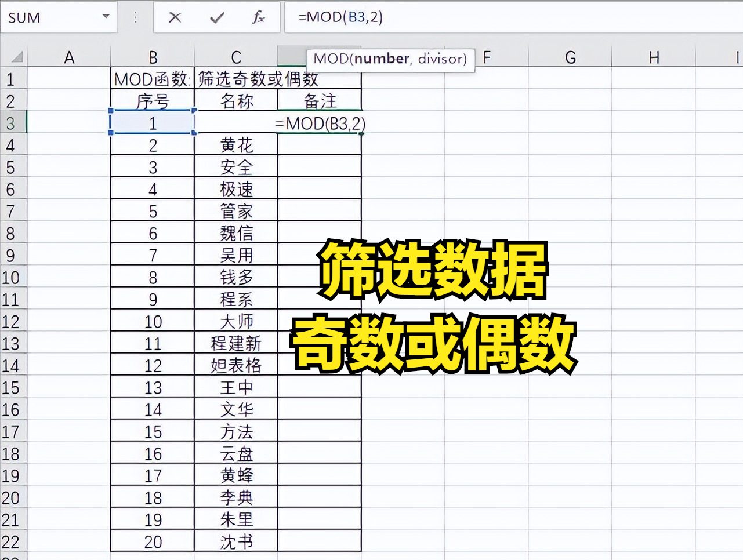The height and width of the screenshot is (560, 743).
Task: Click the 备注 header cell
Action: (x=320, y=101)
